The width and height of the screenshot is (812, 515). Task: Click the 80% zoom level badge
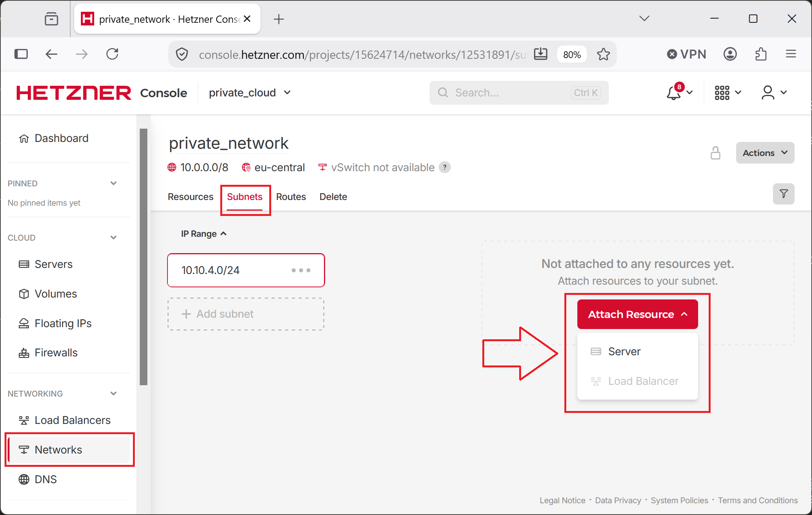coord(572,55)
